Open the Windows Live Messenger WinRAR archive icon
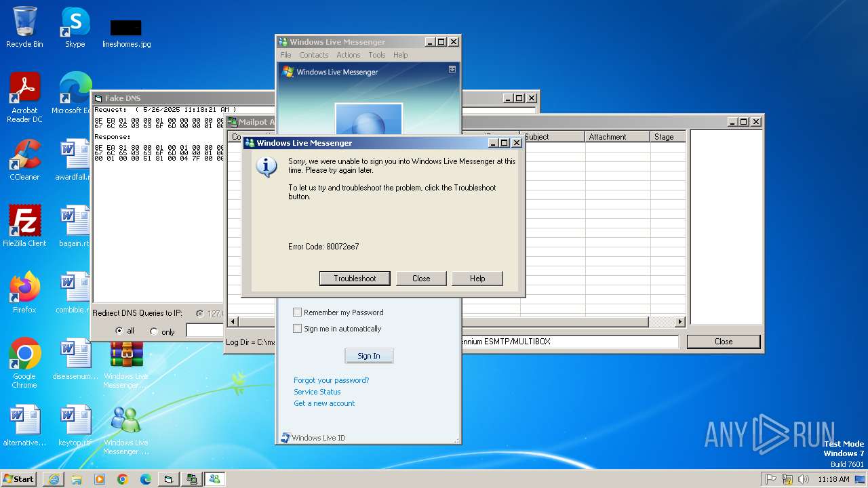 [126, 366]
